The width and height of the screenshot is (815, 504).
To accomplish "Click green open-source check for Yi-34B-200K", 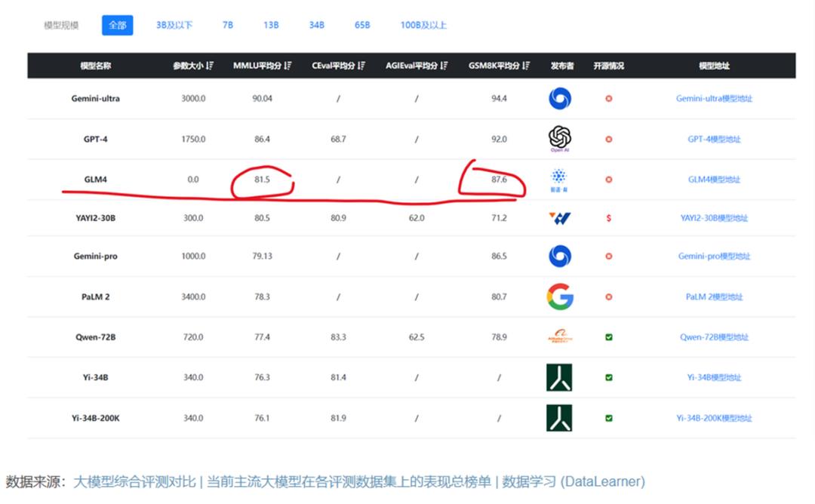I will (x=609, y=418).
